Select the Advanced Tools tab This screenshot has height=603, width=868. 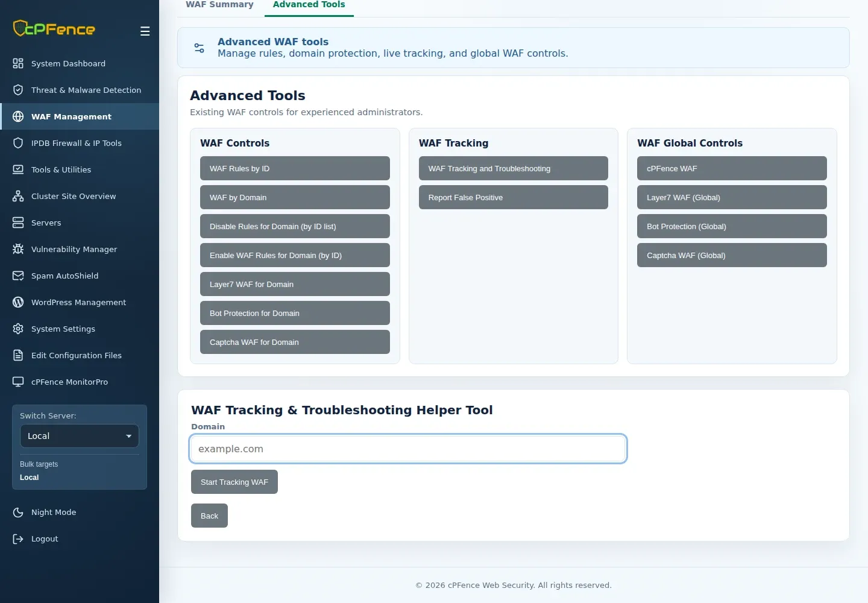(x=309, y=5)
